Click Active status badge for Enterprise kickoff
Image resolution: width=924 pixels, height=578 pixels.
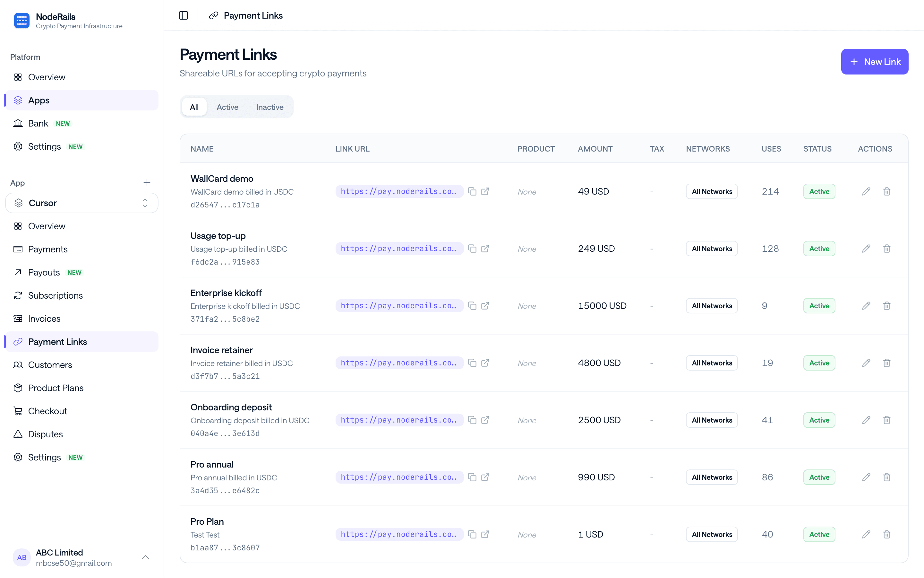819,306
